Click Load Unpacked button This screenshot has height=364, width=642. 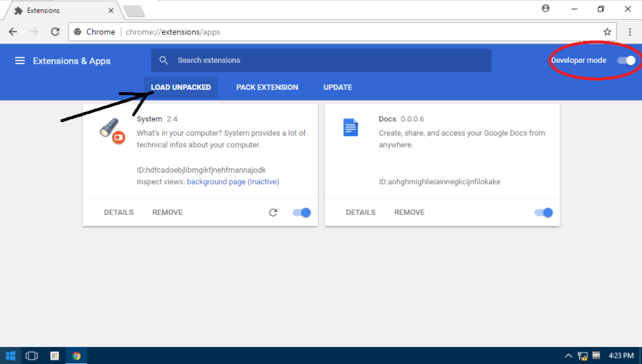tap(181, 87)
